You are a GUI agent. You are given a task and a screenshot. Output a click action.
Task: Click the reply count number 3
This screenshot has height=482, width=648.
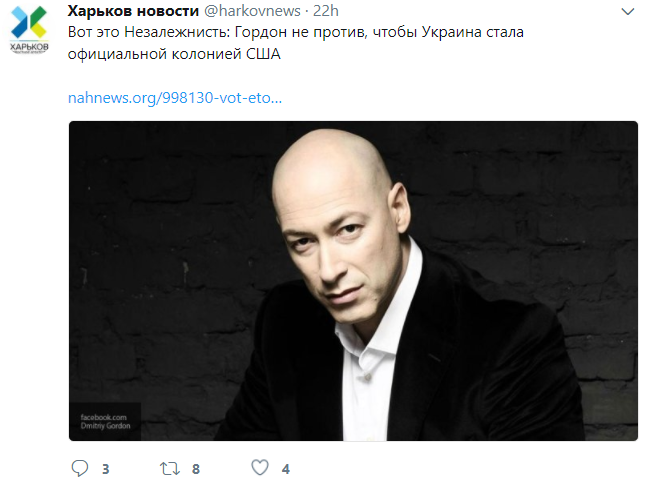pos(106,469)
